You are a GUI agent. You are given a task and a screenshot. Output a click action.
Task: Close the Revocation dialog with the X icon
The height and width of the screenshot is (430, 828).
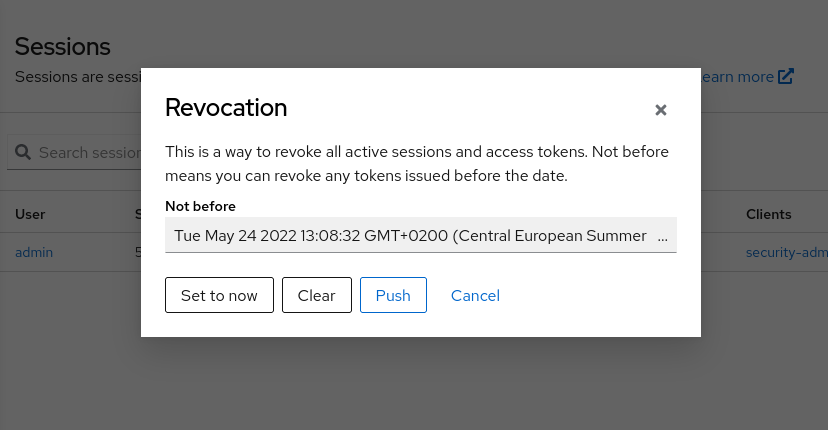click(x=661, y=110)
